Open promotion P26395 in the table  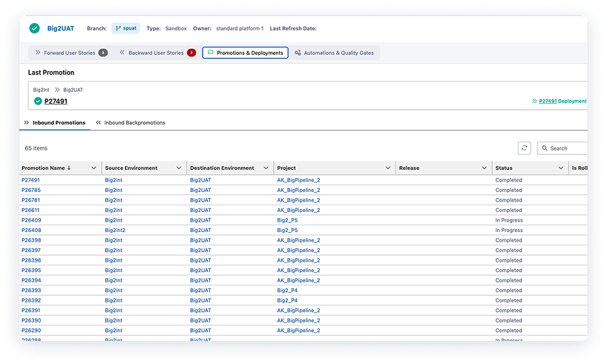coord(31,270)
